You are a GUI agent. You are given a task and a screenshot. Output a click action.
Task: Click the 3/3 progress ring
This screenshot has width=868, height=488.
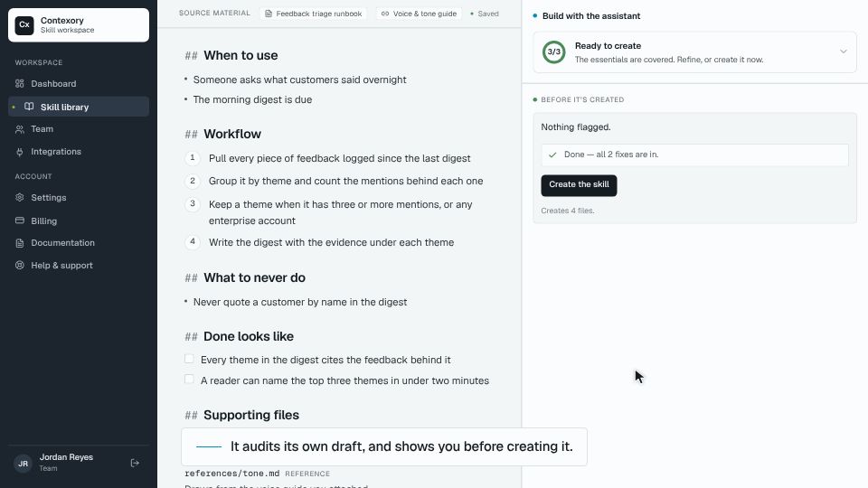(x=553, y=52)
